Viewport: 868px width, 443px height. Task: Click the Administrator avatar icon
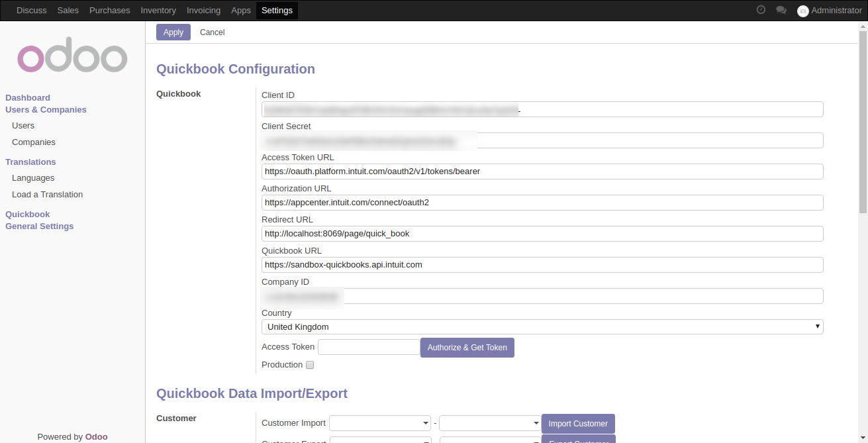803,11
